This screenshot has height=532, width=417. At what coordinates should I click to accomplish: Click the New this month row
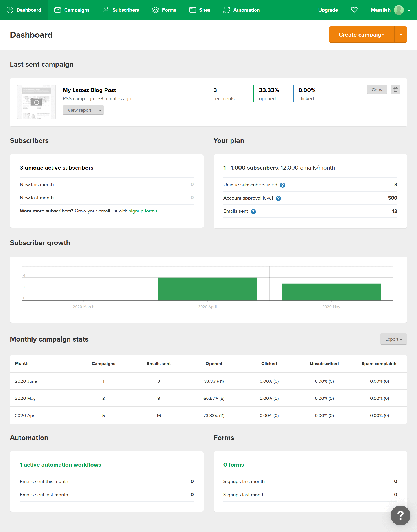pos(107,184)
